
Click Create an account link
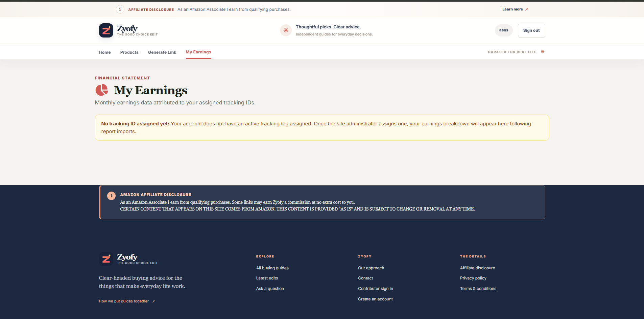point(376,299)
